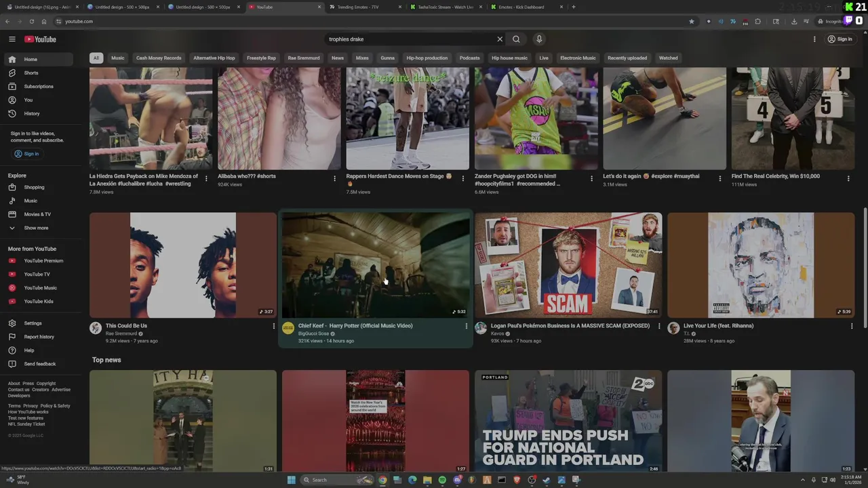Open Movies & TV under Explore
The width and height of the screenshot is (868, 488).
(40, 214)
